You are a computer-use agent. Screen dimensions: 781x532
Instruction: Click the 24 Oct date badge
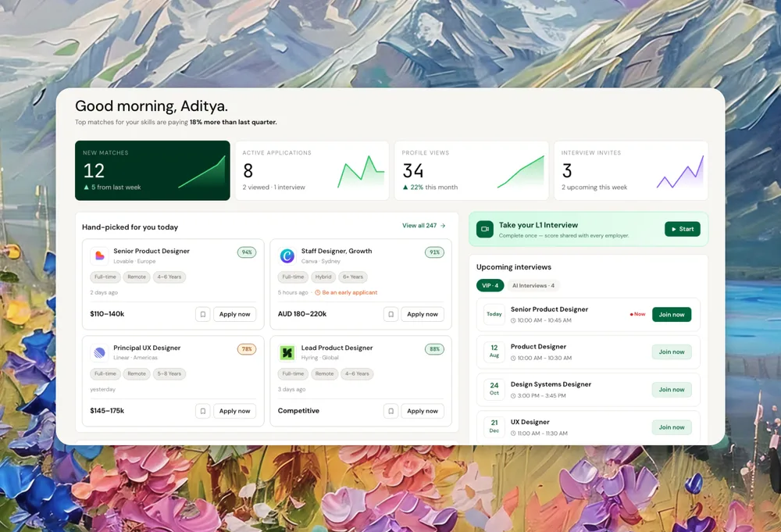tap(494, 389)
